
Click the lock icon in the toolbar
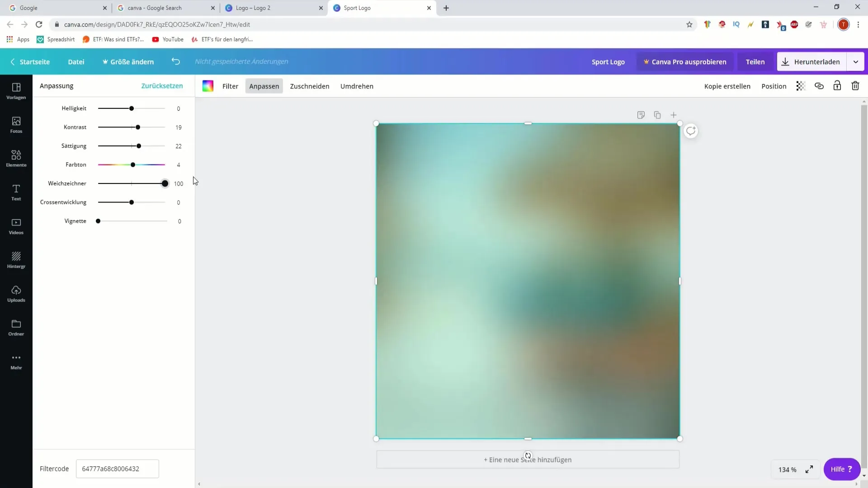(x=837, y=86)
